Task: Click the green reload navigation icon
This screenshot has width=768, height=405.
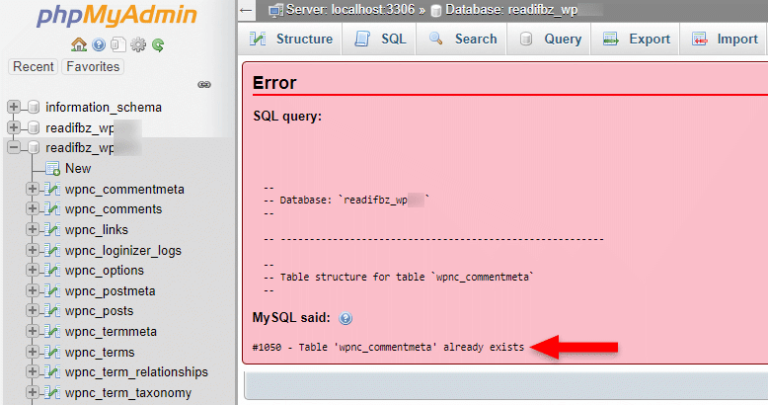Action: [158, 45]
